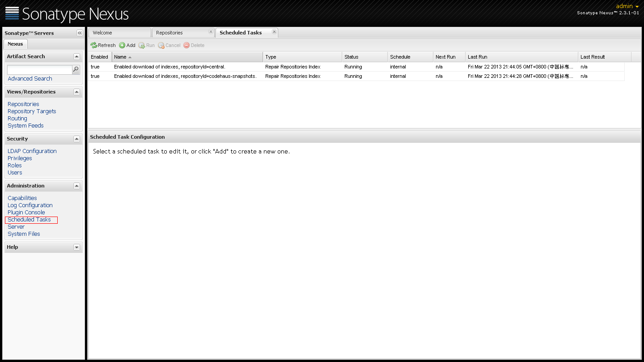Sort tasks by the Schedule column
Screen dimensions: 644x362
tap(411, 57)
